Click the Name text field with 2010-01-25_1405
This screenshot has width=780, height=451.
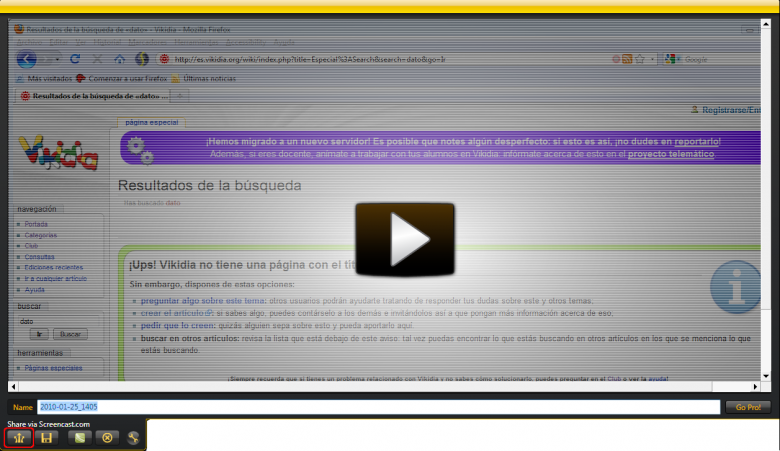click(x=378, y=407)
